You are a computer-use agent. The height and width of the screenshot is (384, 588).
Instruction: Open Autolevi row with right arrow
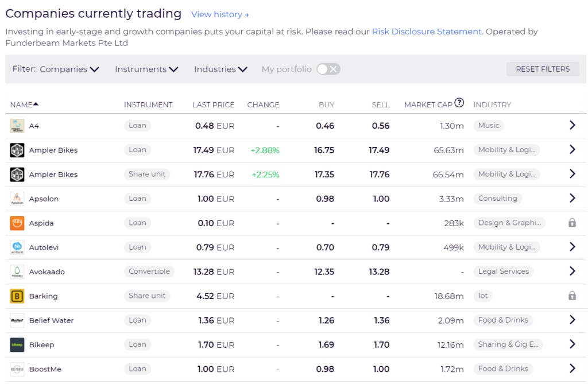click(x=572, y=247)
